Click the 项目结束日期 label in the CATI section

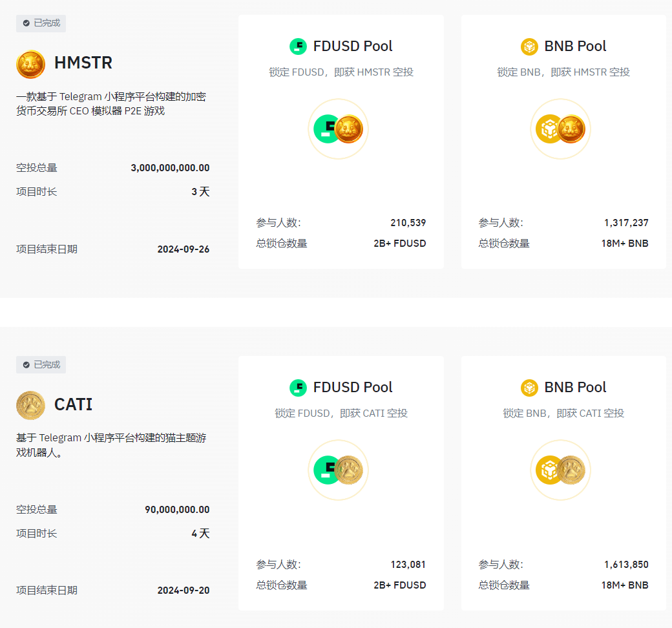click(x=47, y=591)
